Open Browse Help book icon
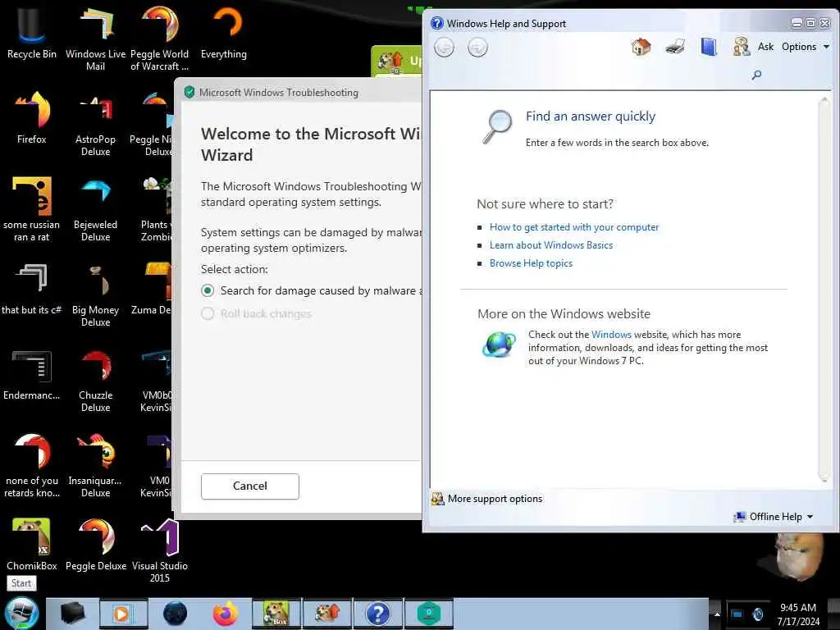The width and height of the screenshot is (840, 630). coord(708,47)
